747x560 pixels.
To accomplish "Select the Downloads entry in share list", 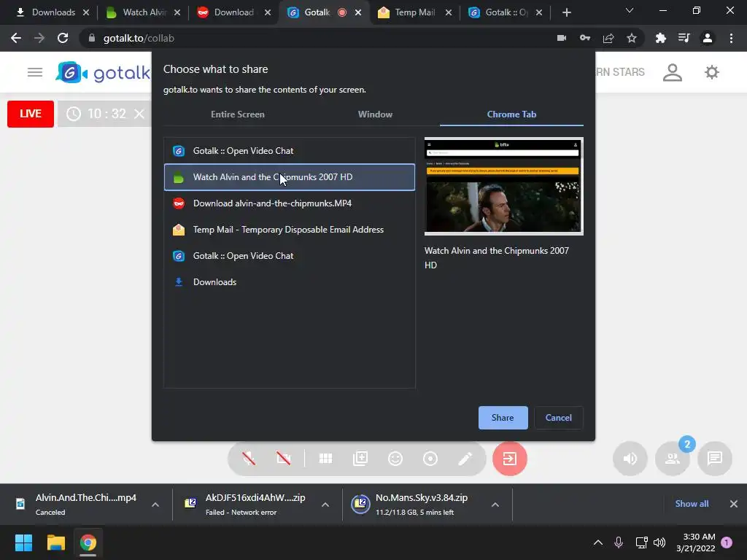I will [x=290, y=282].
